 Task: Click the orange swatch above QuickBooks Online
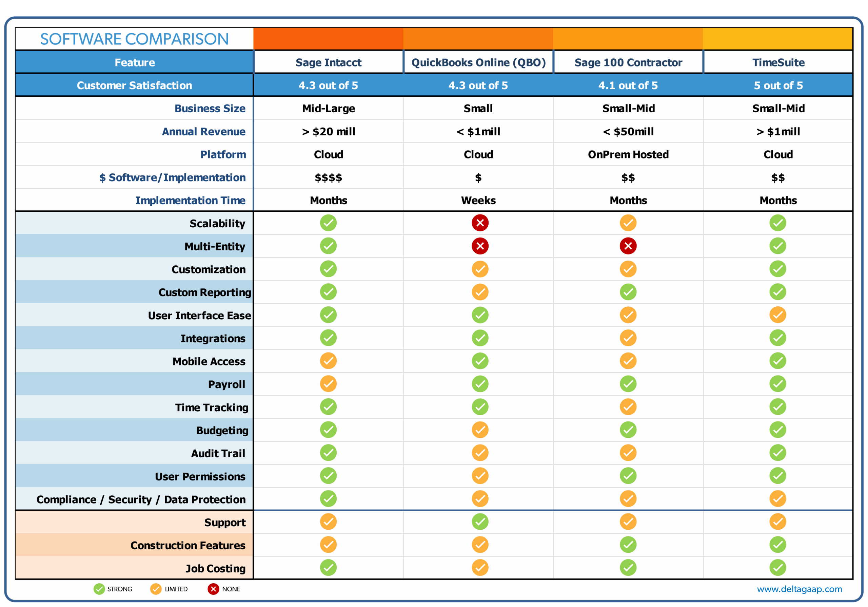[478, 39]
